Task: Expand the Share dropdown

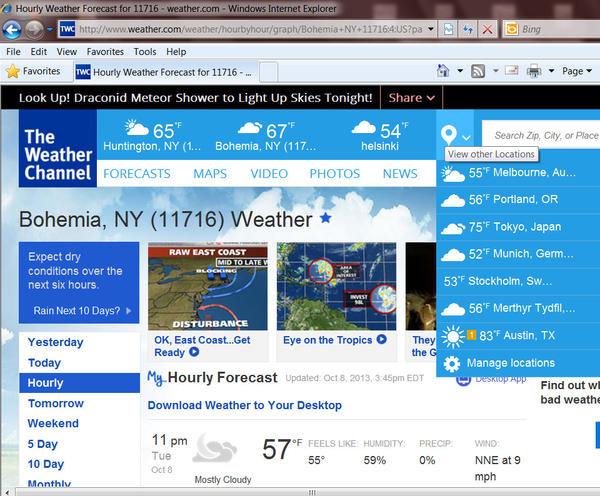Action: coord(412,98)
